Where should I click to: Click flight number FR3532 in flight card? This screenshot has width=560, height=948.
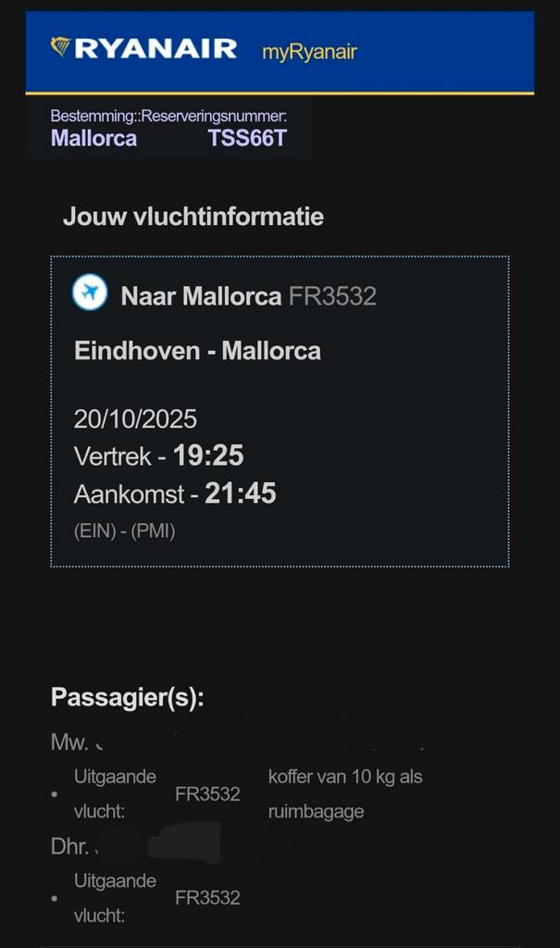point(332,296)
